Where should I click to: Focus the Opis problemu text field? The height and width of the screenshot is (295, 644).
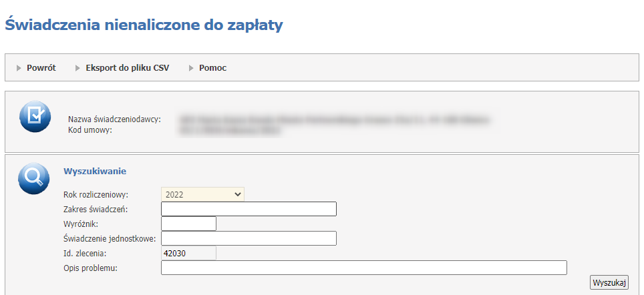pos(363,268)
